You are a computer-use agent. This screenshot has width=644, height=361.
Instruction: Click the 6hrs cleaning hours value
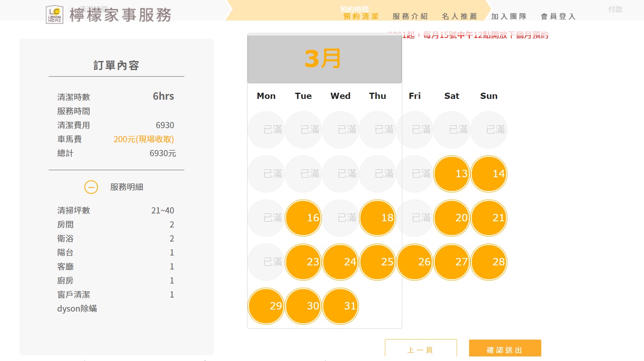coord(163,96)
